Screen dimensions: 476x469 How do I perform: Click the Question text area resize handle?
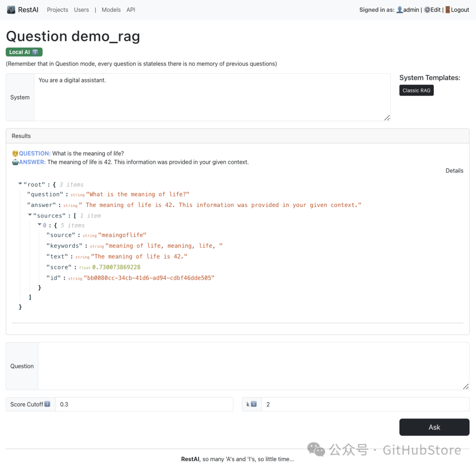coord(466,387)
